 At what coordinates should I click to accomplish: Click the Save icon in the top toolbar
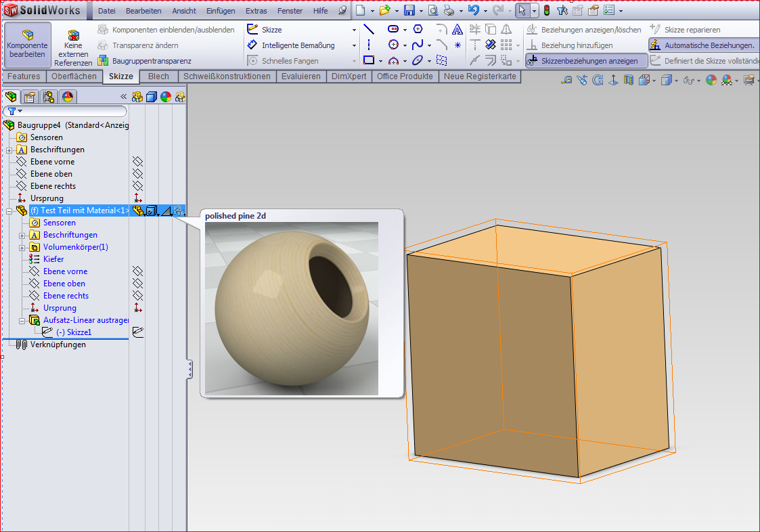coord(409,11)
